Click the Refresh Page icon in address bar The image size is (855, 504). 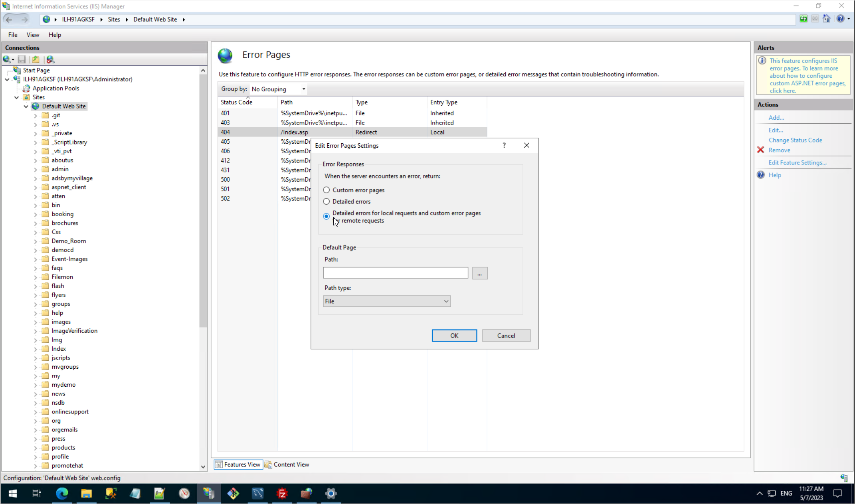(x=803, y=19)
